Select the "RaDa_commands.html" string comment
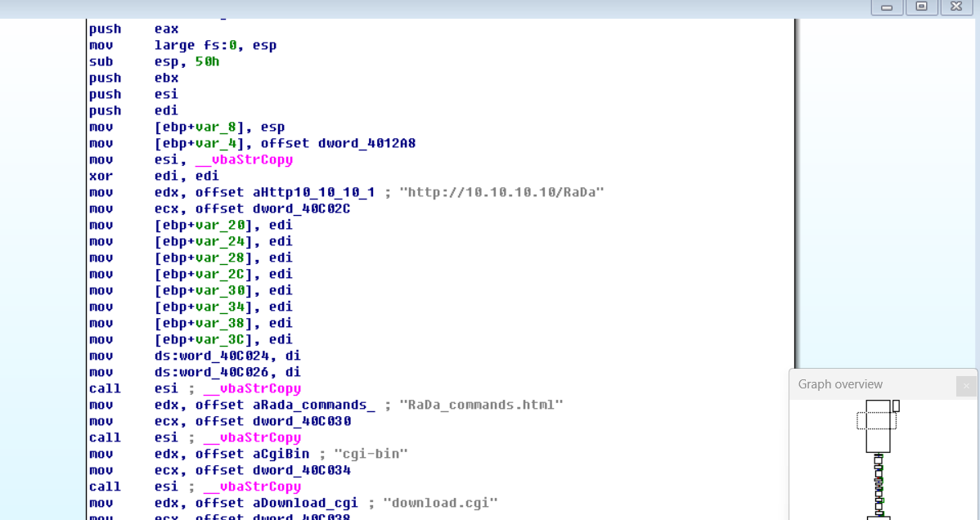 [x=481, y=405]
